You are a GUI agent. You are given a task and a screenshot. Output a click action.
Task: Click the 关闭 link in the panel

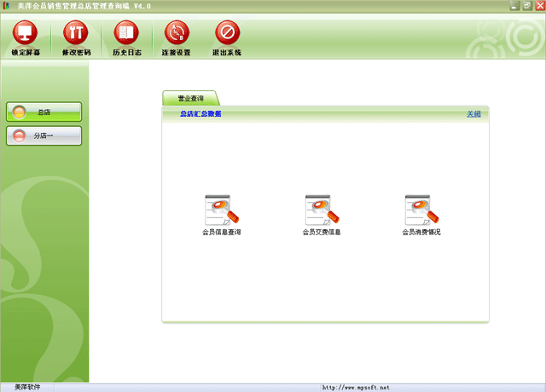pyautogui.click(x=473, y=114)
